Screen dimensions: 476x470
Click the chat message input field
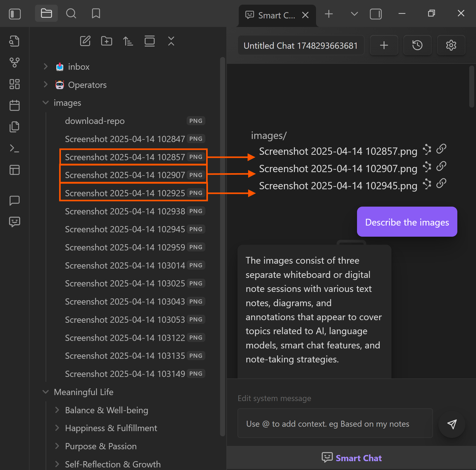pos(335,424)
